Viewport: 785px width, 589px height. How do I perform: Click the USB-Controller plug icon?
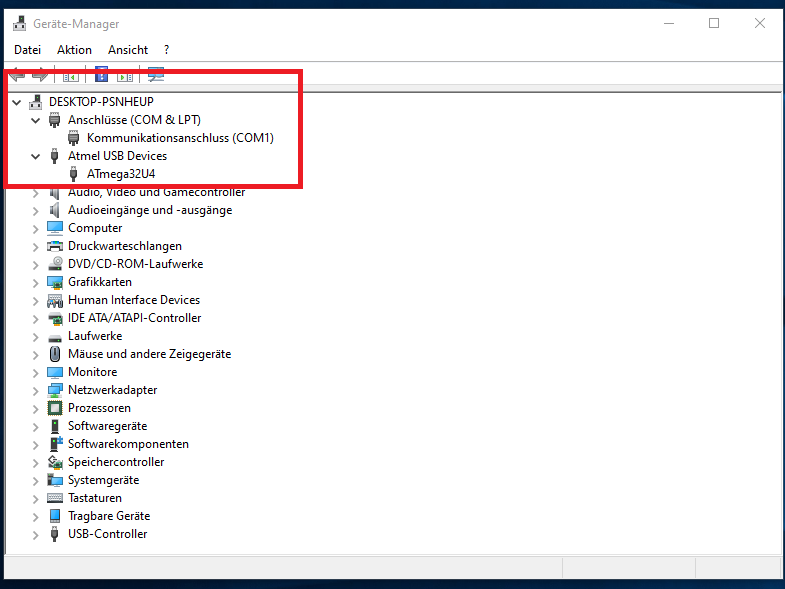(55, 534)
